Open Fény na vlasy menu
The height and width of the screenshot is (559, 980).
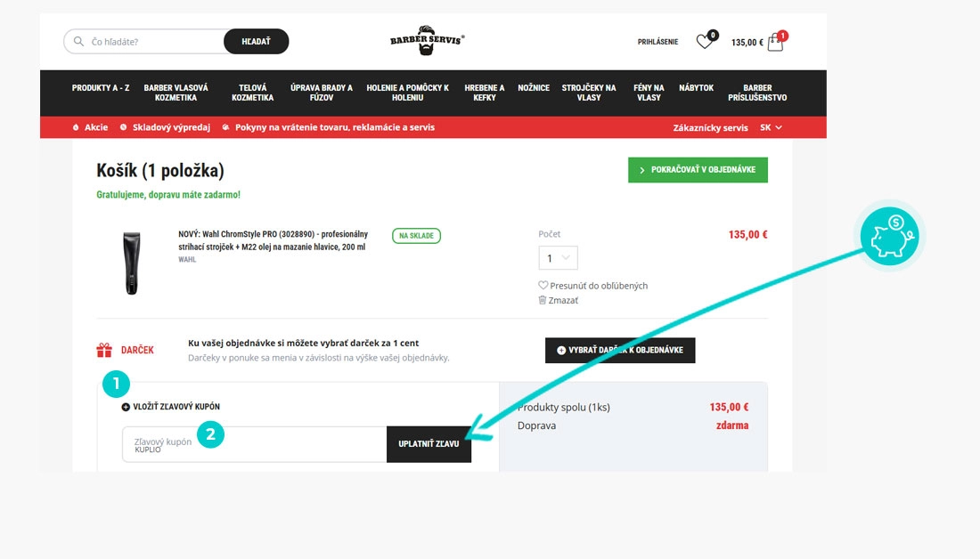[649, 93]
